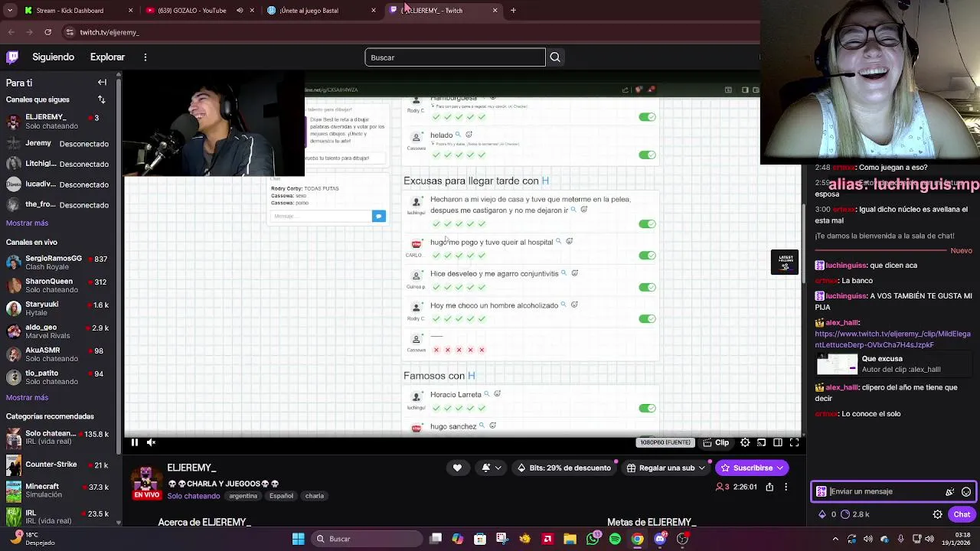The image size is (980, 551).
Task: Open Windows Start menu
Action: click(298, 539)
